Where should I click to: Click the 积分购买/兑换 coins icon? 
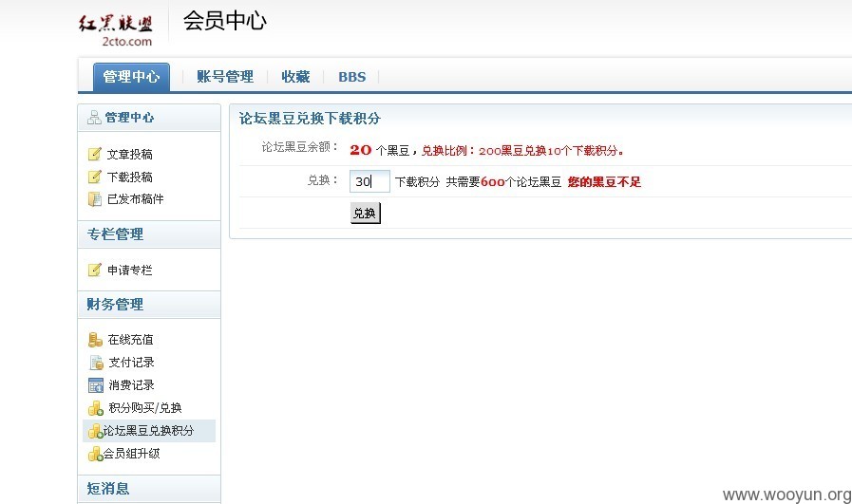[x=96, y=408]
